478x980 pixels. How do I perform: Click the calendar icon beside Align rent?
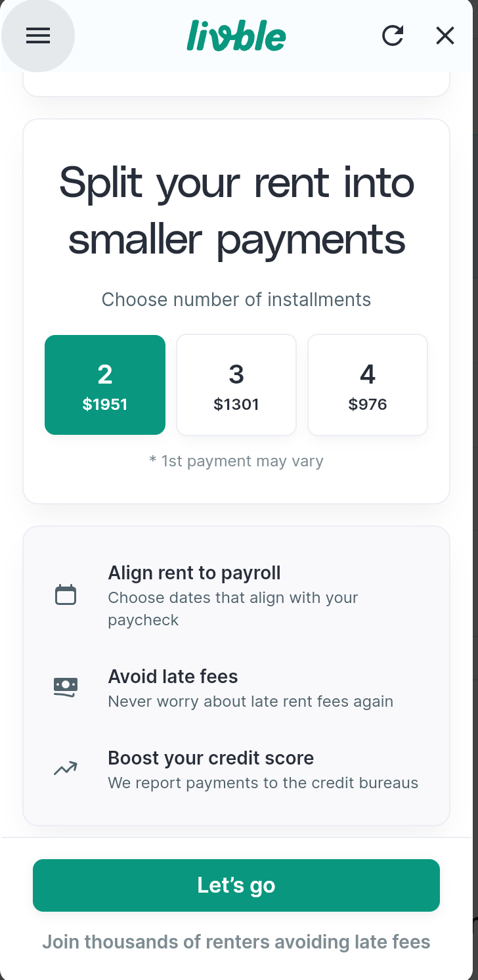pyautogui.click(x=66, y=595)
